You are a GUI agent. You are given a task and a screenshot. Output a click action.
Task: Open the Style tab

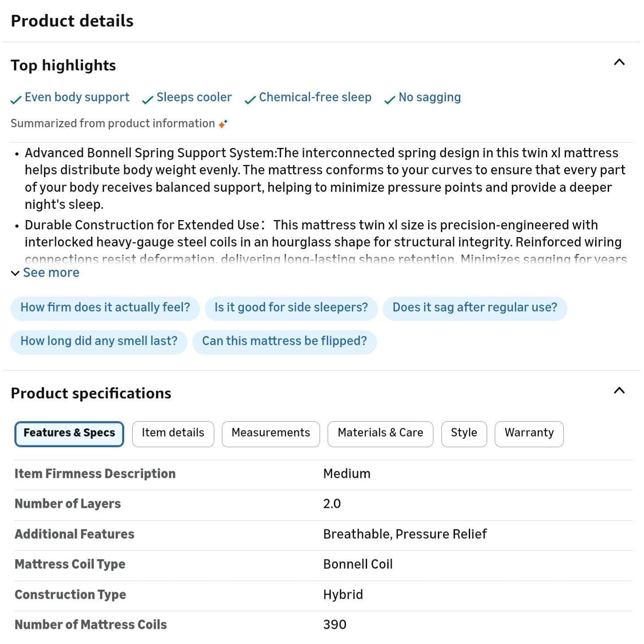click(464, 433)
